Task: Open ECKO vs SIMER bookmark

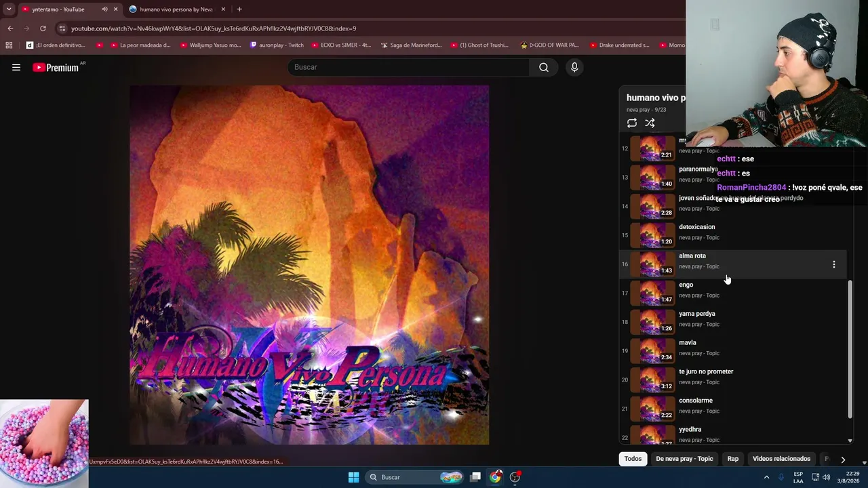Action: [x=341, y=45]
